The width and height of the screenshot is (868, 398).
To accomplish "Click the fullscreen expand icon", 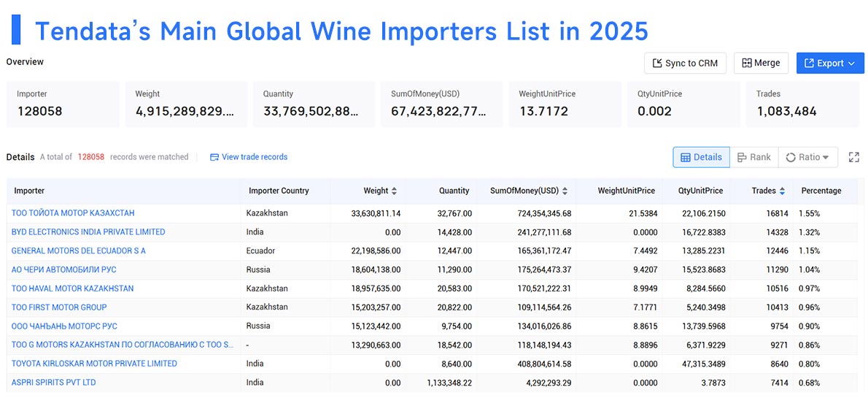I will pos(853,158).
